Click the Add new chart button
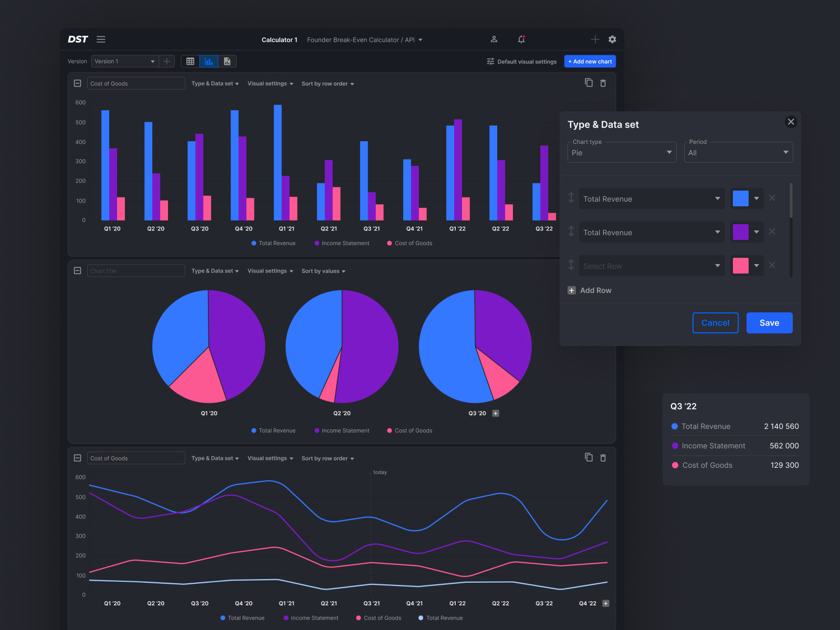The image size is (840, 630). 590,61
